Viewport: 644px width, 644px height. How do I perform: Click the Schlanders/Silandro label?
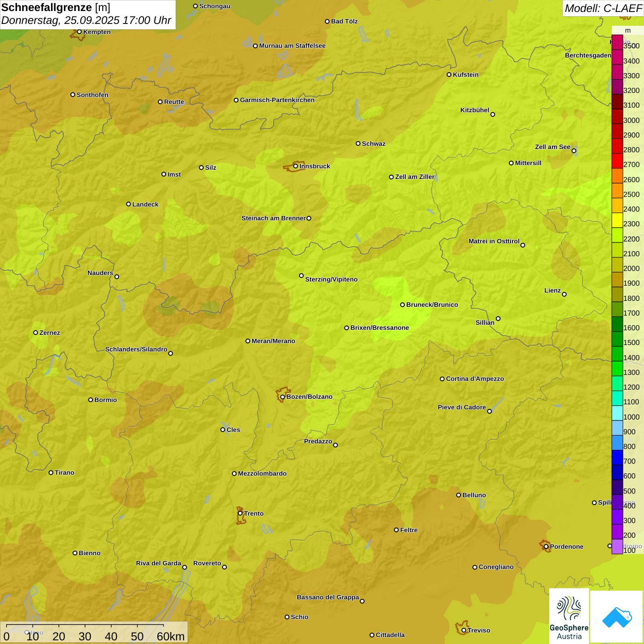pyautogui.click(x=136, y=350)
